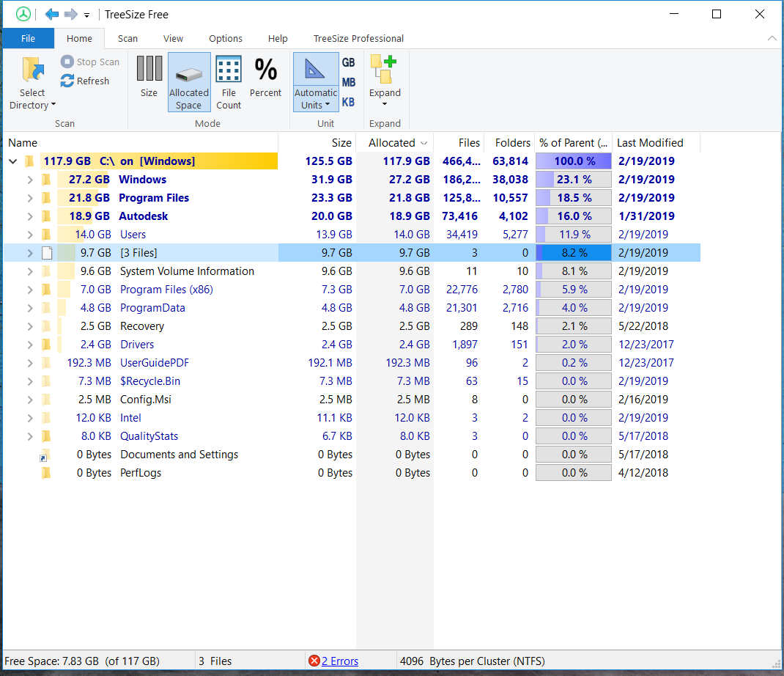Switch to Size display mode
This screenshot has height=676, width=784.
coord(149,76)
